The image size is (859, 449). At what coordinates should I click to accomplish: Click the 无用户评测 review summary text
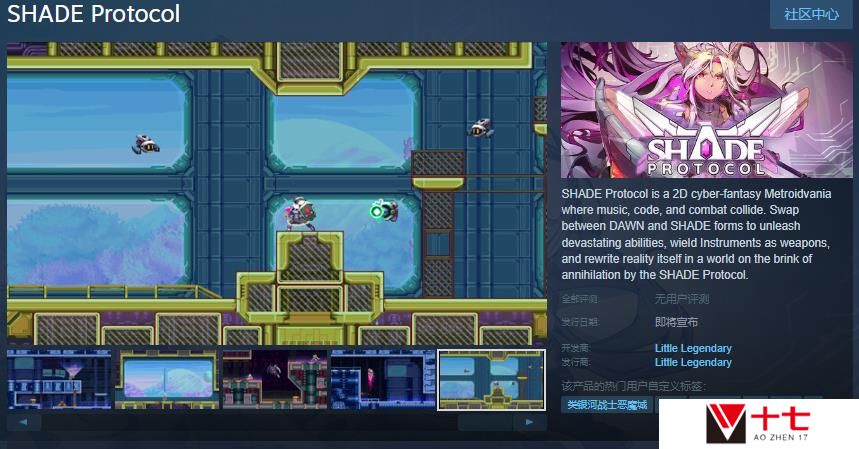pos(682,299)
